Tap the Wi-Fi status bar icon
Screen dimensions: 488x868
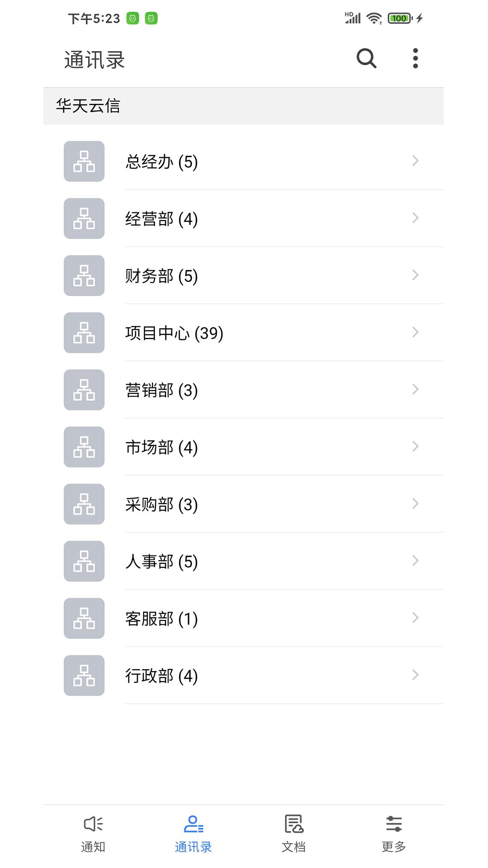(x=374, y=18)
